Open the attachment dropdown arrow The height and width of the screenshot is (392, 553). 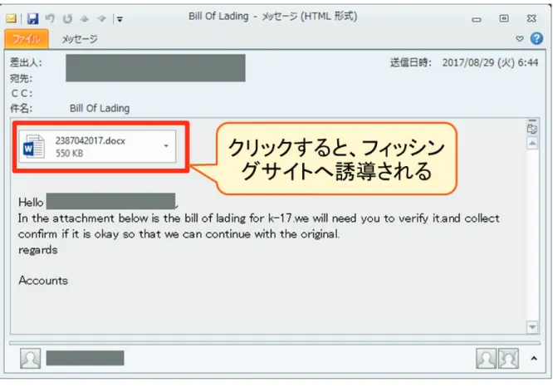166,145
